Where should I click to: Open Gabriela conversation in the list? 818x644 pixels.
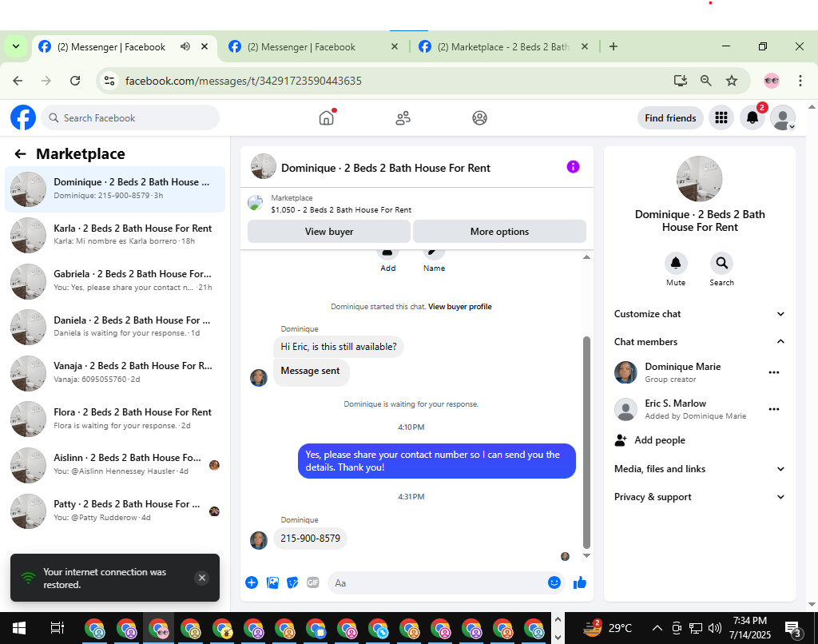115,280
